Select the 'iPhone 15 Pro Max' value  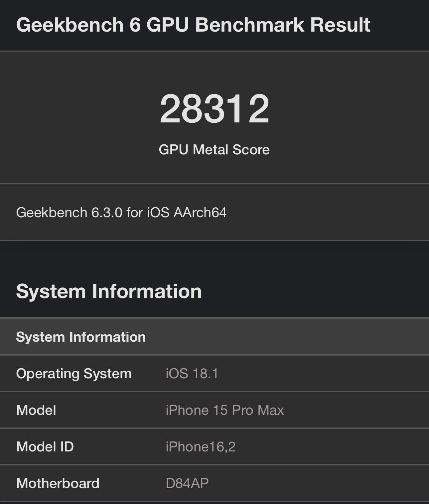[225, 410]
